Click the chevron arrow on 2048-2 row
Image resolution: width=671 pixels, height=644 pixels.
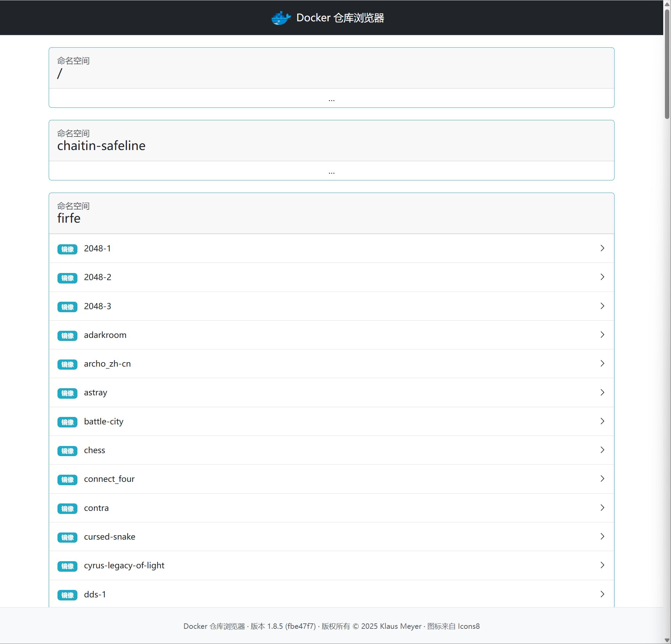point(602,277)
